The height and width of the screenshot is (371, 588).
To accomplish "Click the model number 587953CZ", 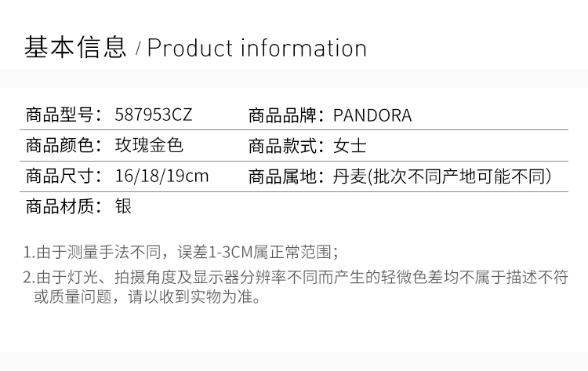I will (153, 116).
